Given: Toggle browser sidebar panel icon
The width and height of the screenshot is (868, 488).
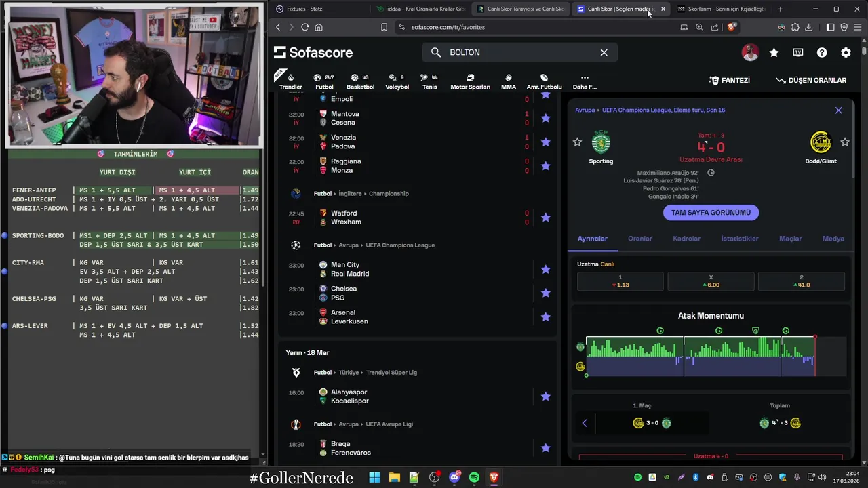Looking at the screenshot, I should (830, 27).
